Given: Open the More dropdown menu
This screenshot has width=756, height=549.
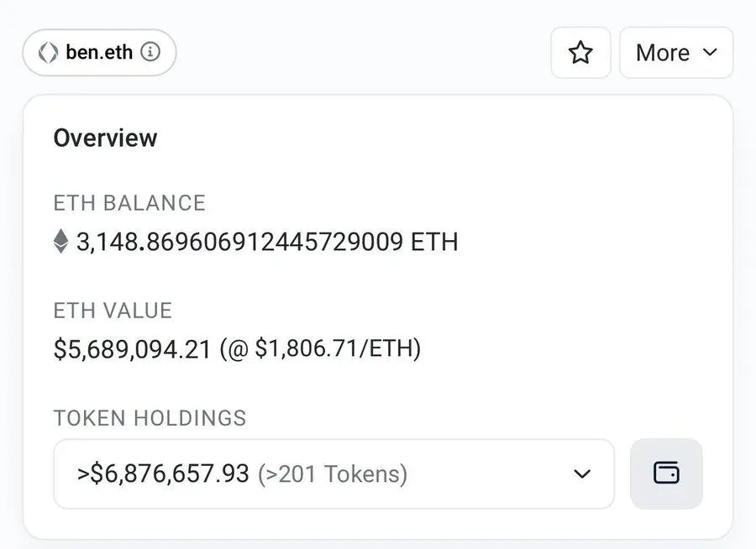Looking at the screenshot, I should click(676, 53).
